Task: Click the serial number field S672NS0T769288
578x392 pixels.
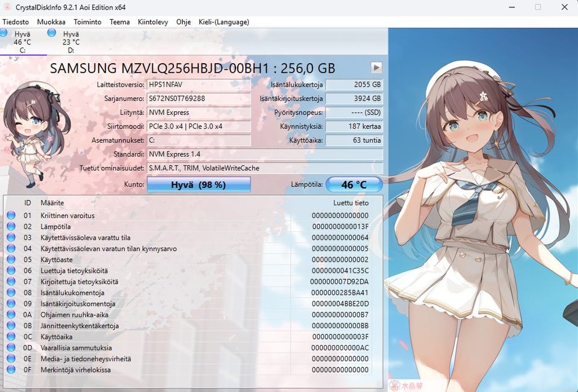Action: pyautogui.click(x=199, y=99)
